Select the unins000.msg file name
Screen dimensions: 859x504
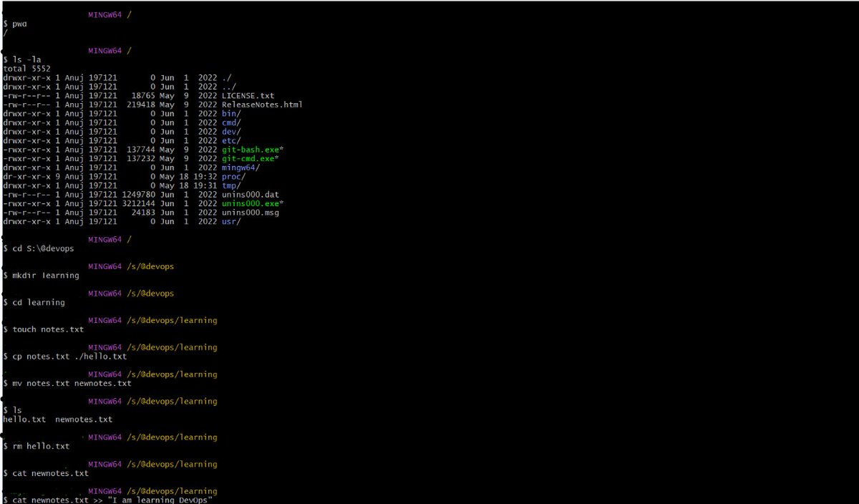251,213
